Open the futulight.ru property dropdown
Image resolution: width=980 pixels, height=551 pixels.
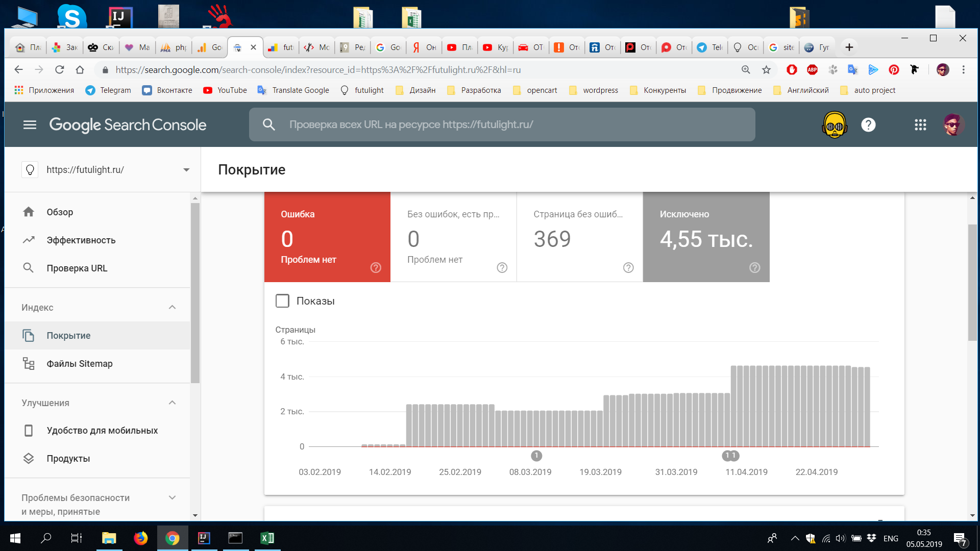tap(186, 170)
